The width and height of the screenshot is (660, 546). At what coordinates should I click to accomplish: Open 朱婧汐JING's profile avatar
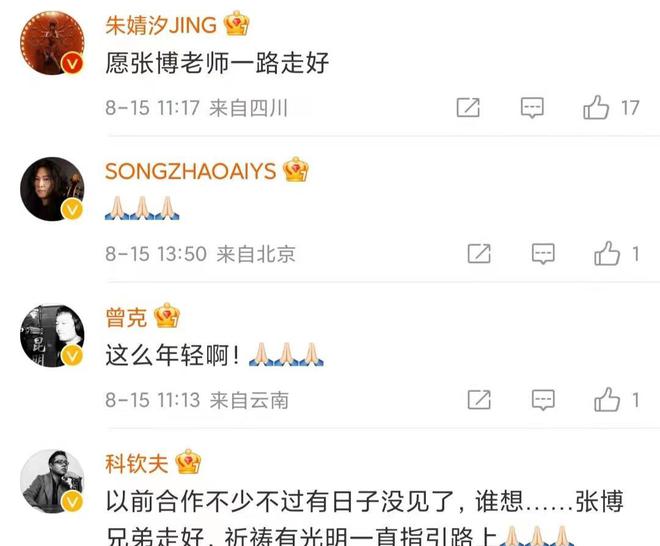pos(52,43)
